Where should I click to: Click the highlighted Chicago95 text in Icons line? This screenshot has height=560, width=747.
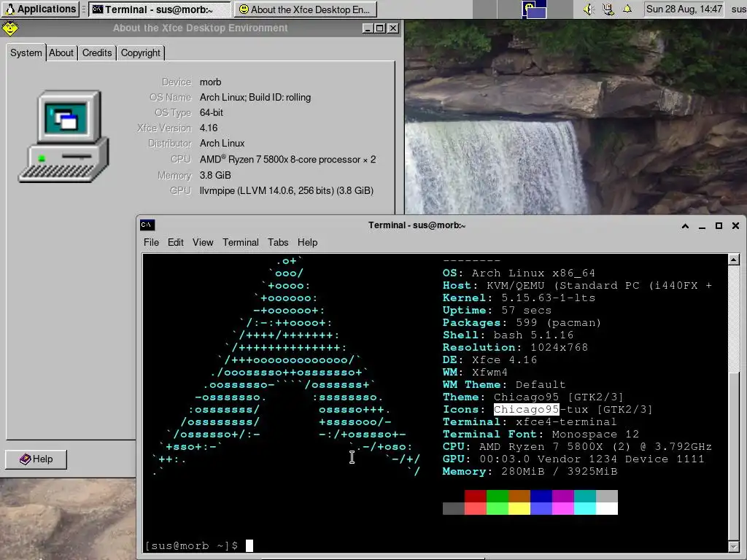[x=527, y=410]
